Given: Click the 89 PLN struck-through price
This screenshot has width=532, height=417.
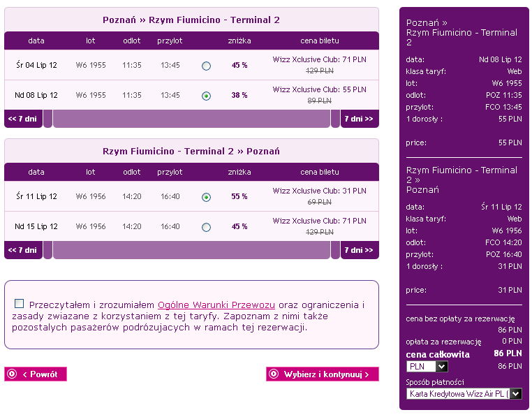Looking at the screenshot, I should coord(320,101).
